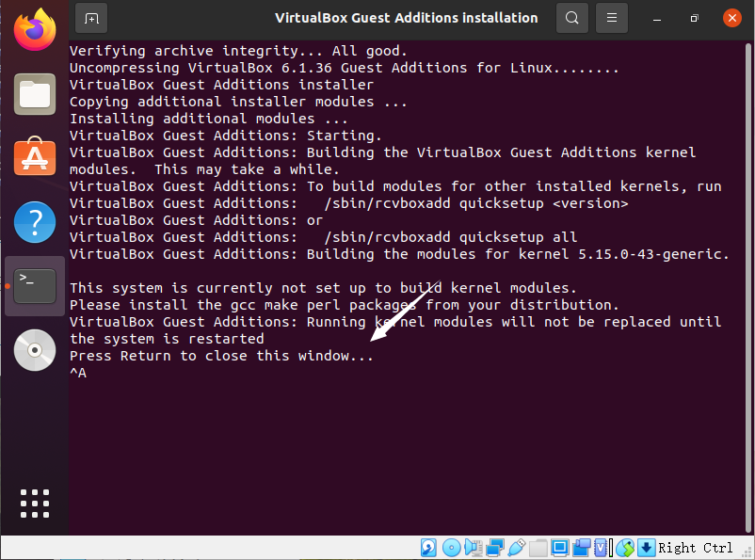Open the Help app in the dock
The width and height of the screenshot is (755, 560).
pos(35,222)
